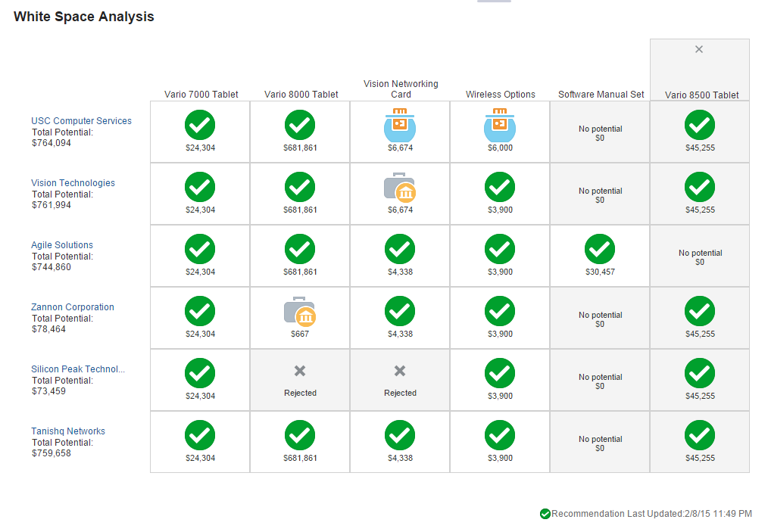This screenshot has width=768, height=532.
Task: Select Silicon Peak Software Manual No potential cell
Action: pos(600,381)
